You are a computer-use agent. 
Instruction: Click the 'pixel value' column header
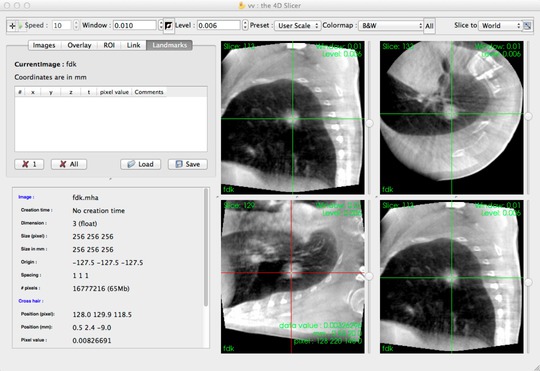(114, 92)
